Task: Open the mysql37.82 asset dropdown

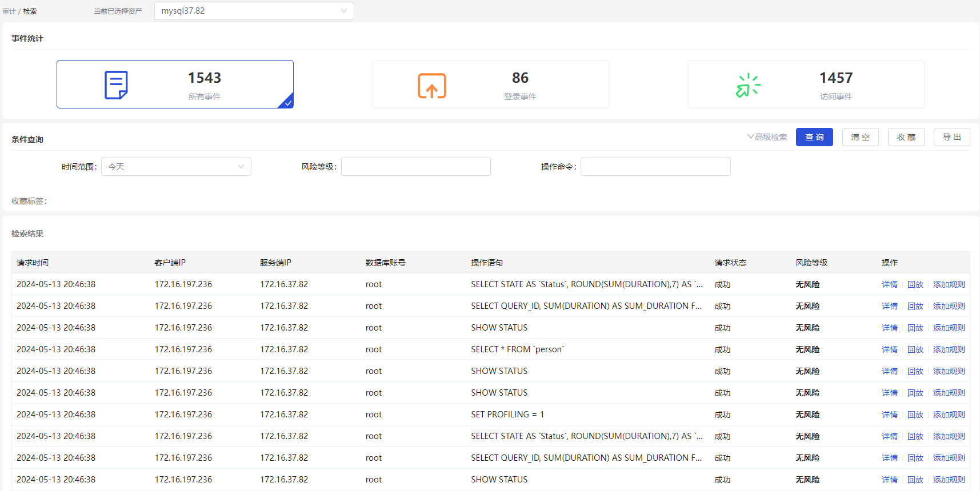Action: pyautogui.click(x=254, y=11)
